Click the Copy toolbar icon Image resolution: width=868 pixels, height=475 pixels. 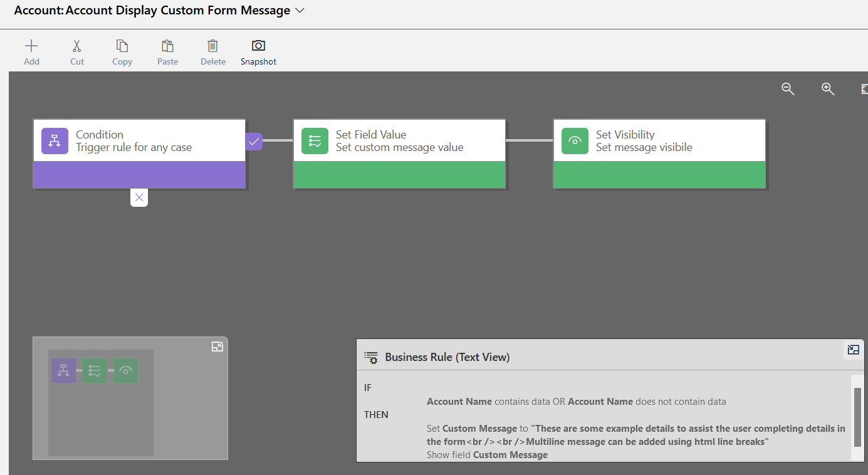[122, 46]
